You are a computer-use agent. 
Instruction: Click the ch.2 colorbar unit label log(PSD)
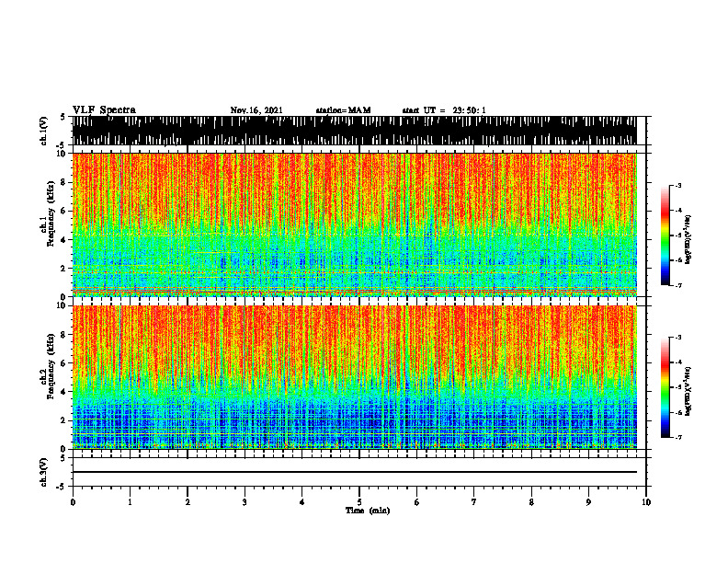point(688,391)
